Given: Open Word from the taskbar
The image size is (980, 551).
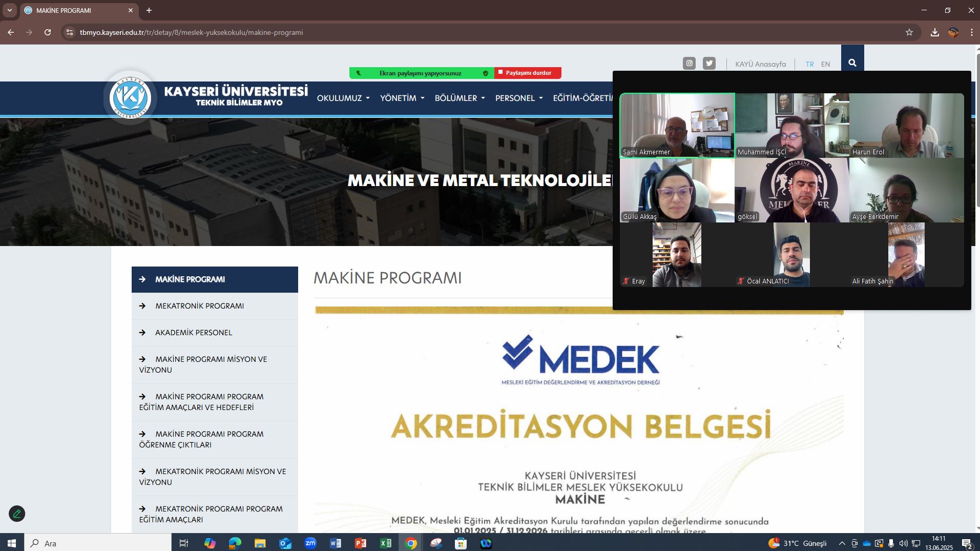Looking at the screenshot, I should point(335,543).
